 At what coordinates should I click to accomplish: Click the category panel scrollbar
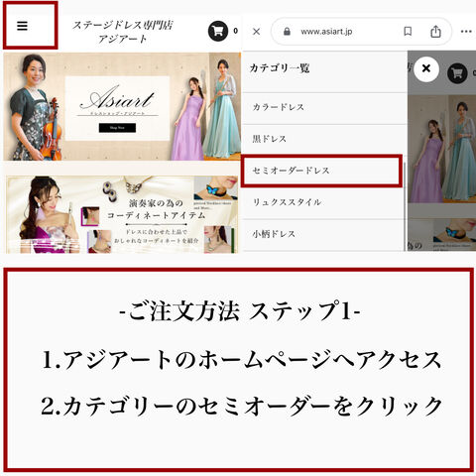tap(405, 205)
